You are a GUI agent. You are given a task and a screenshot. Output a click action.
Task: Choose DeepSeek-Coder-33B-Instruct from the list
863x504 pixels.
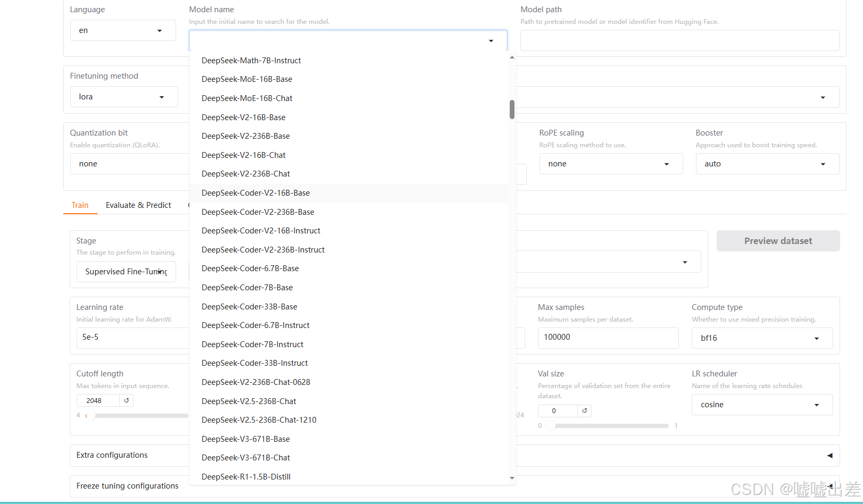[x=348, y=363]
